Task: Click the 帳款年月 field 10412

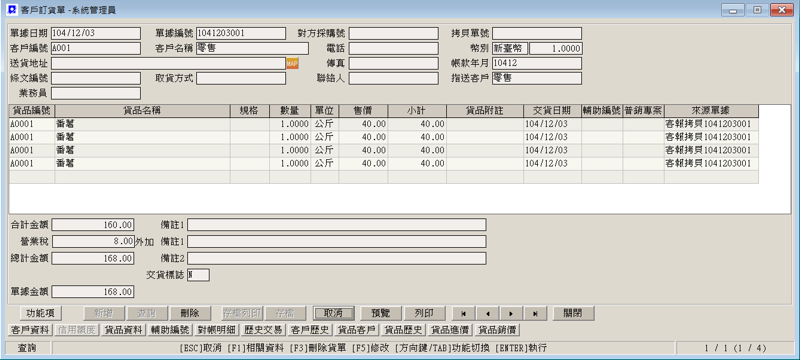Action: point(537,63)
